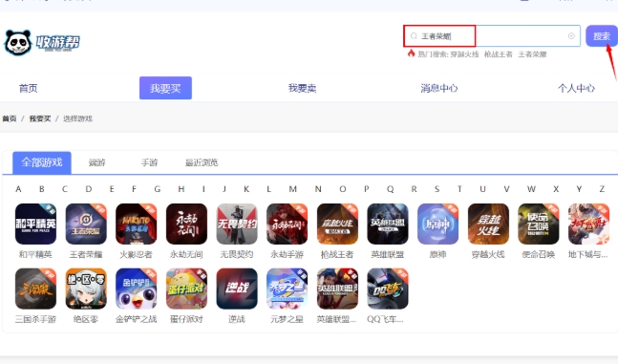
Task: Open 我要卖 in the navigation bar
Action: 302,88
